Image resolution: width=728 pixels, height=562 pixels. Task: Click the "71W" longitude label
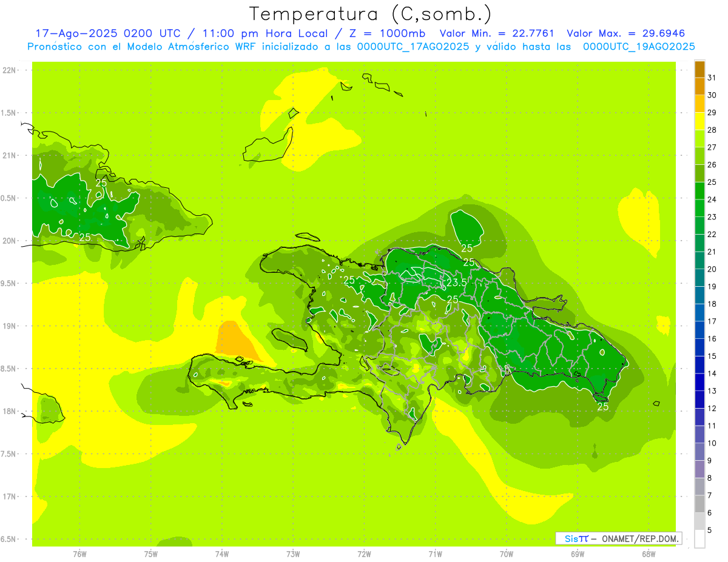tap(435, 554)
